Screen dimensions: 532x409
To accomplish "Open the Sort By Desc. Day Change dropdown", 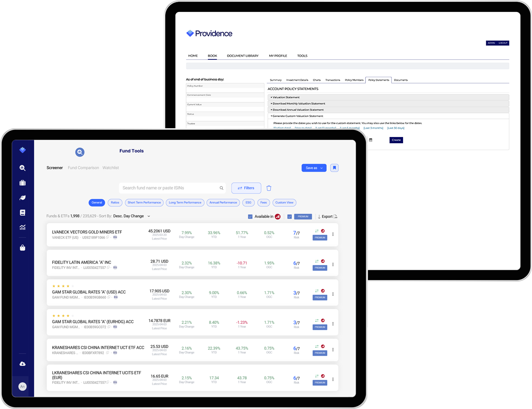I will click(x=132, y=216).
